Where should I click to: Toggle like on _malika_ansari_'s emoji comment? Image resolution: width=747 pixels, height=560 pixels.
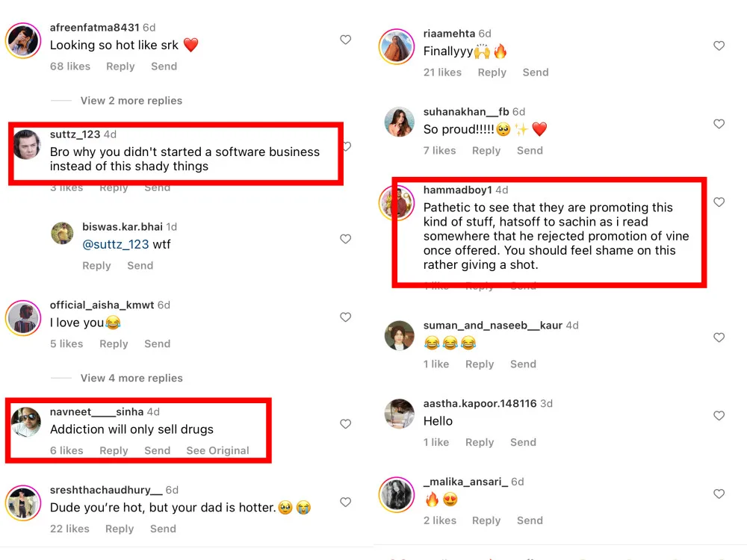tap(719, 494)
